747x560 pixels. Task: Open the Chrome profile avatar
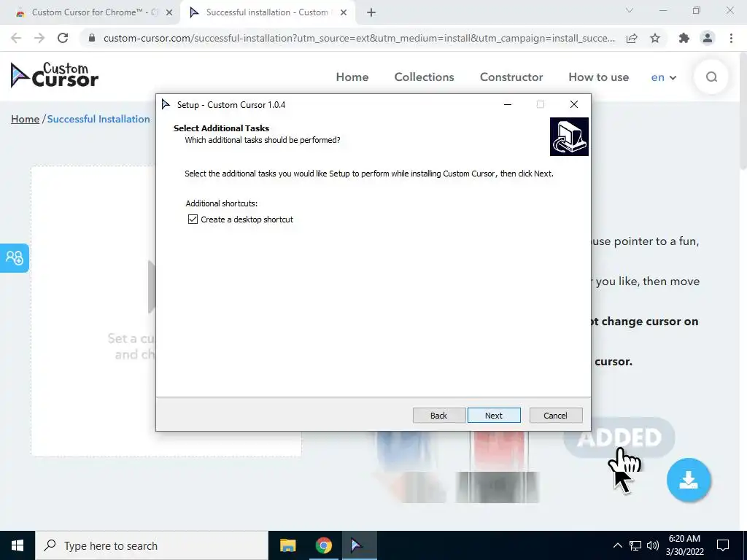point(708,38)
